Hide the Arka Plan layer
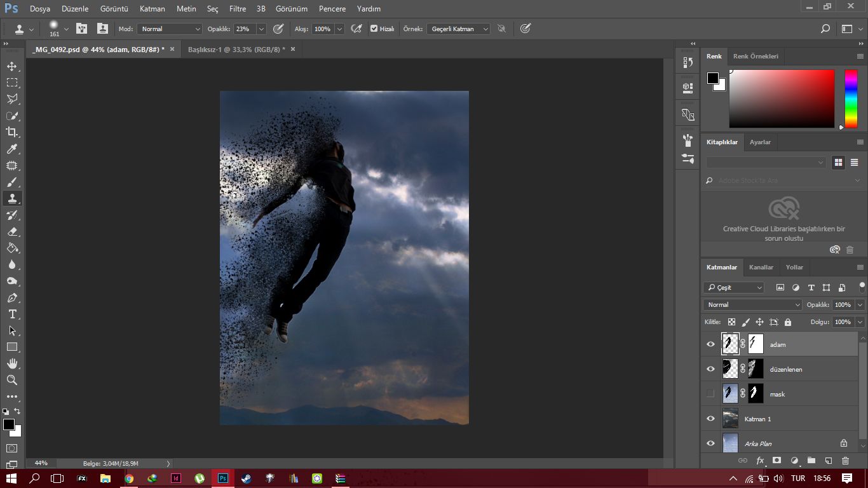This screenshot has height=488, width=868. pos(711,444)
